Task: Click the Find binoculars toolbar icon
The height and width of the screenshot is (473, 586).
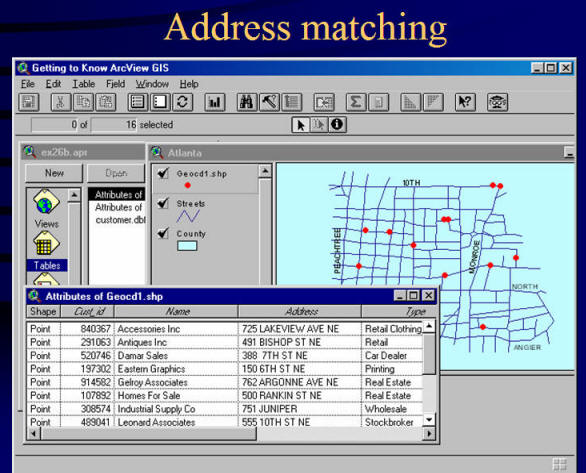Action: tap(247, 102)
